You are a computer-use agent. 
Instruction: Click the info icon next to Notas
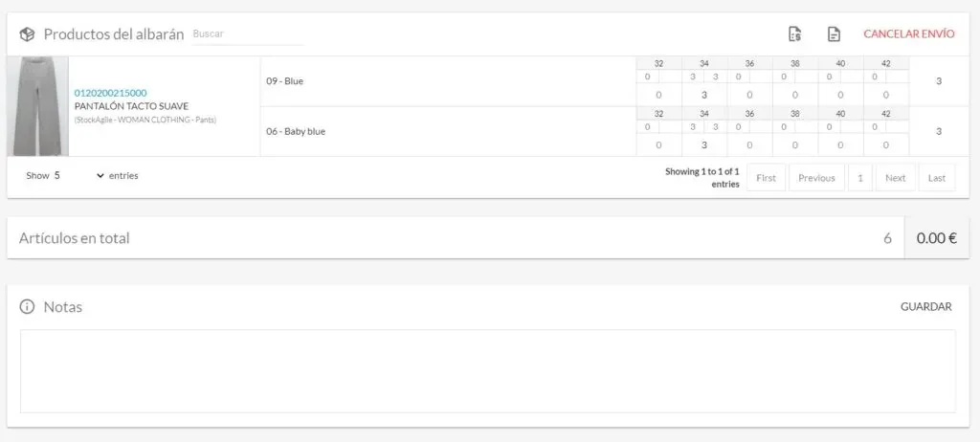pyautogui.click(x=27, y=307)
